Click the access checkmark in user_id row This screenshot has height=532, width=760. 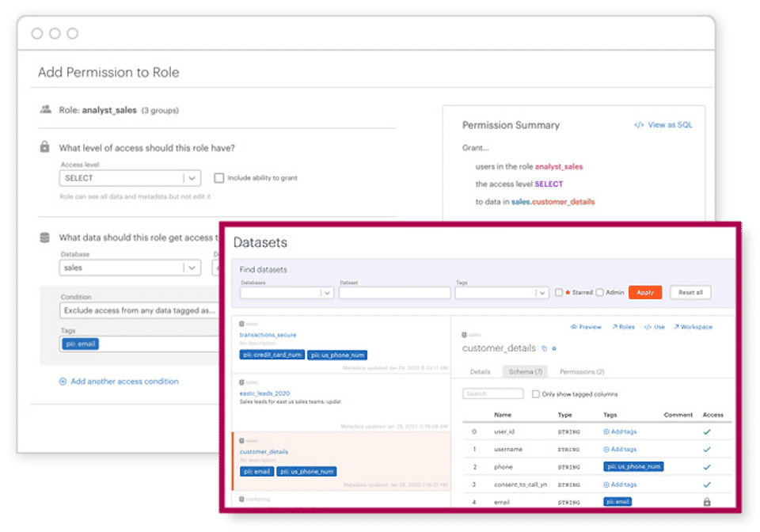[x=707, y=431]
